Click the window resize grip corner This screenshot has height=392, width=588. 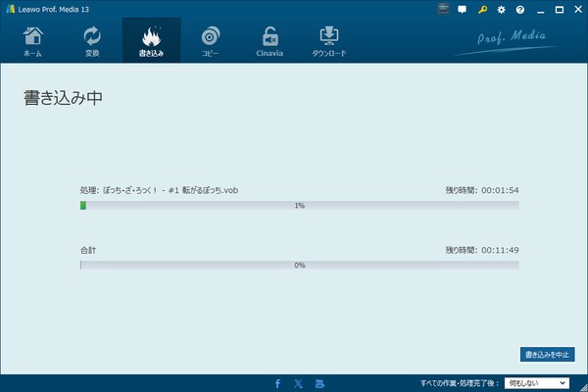pyautogui.click(x=583, y=387)
